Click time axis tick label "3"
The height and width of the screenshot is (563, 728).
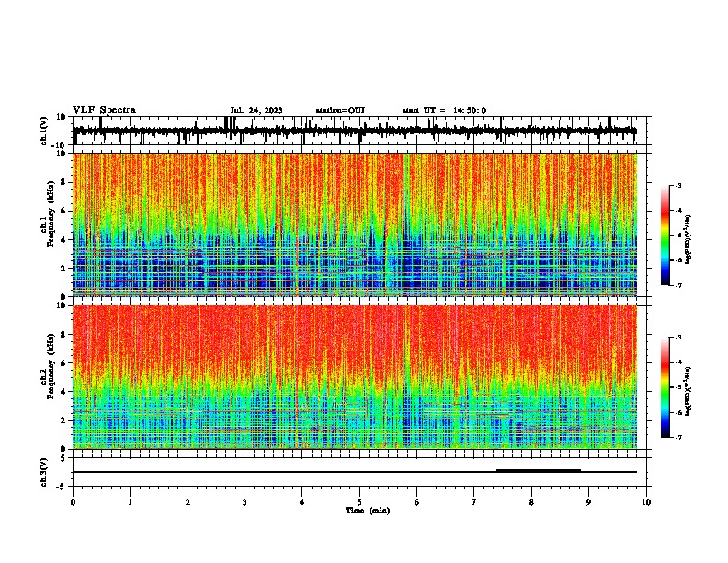(245, 502)
